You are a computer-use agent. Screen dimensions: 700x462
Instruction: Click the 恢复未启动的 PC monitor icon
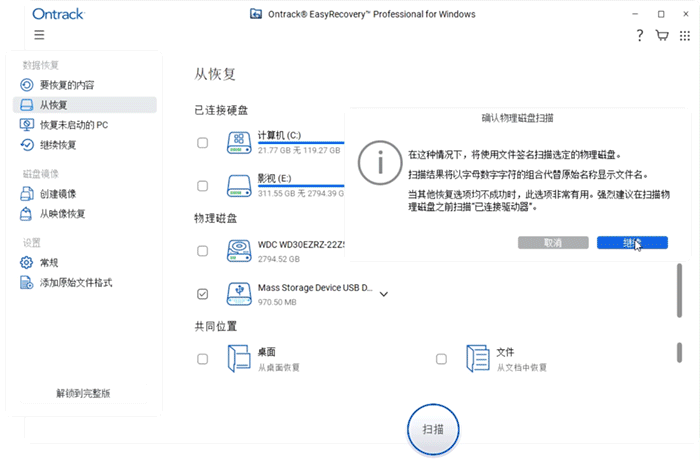click(x=27, y=125)
